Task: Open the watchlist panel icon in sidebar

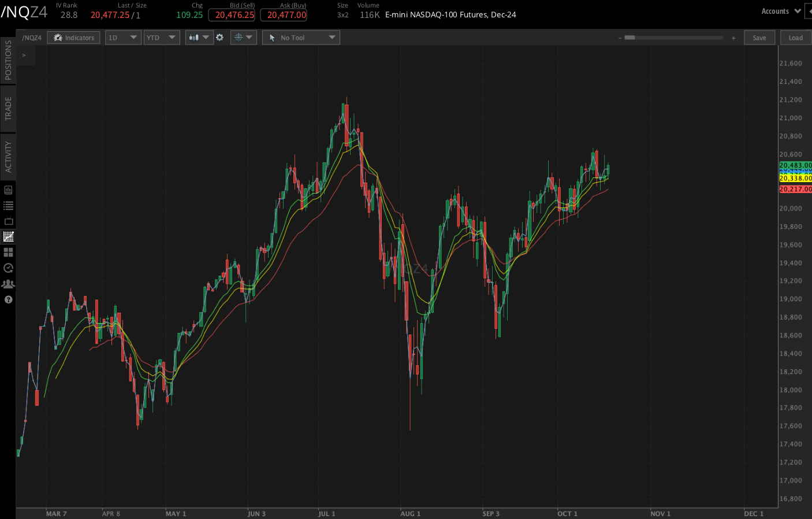Action: (8, 205)
